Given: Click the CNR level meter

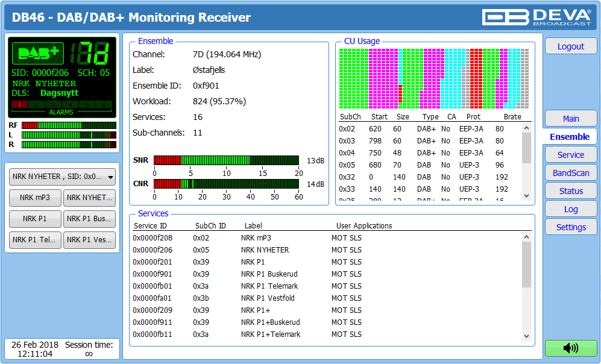Looking at the screenshot, I should (226, 184).
